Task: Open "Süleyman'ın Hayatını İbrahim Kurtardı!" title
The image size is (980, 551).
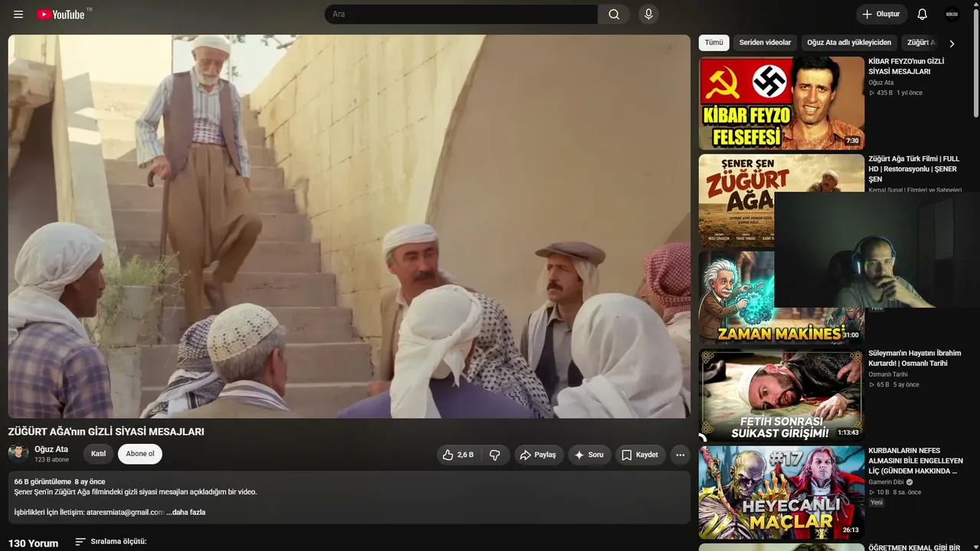Action: click(915, 358)
